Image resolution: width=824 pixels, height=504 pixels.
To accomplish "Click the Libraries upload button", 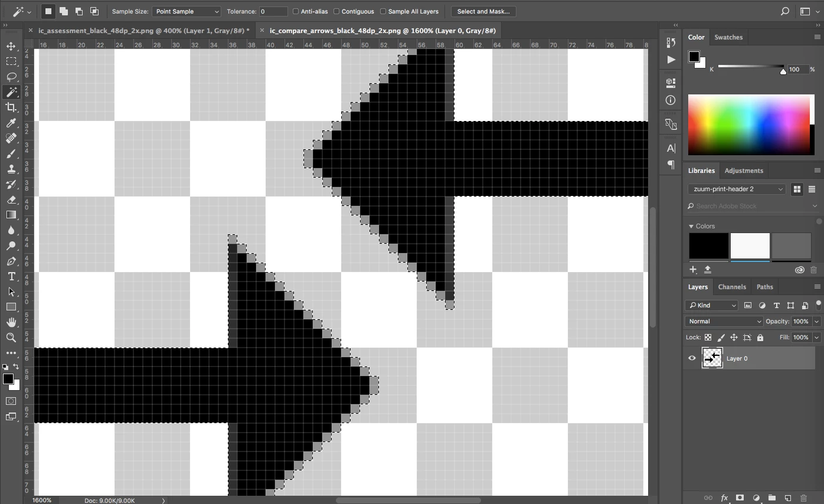I will coord(707,270).
